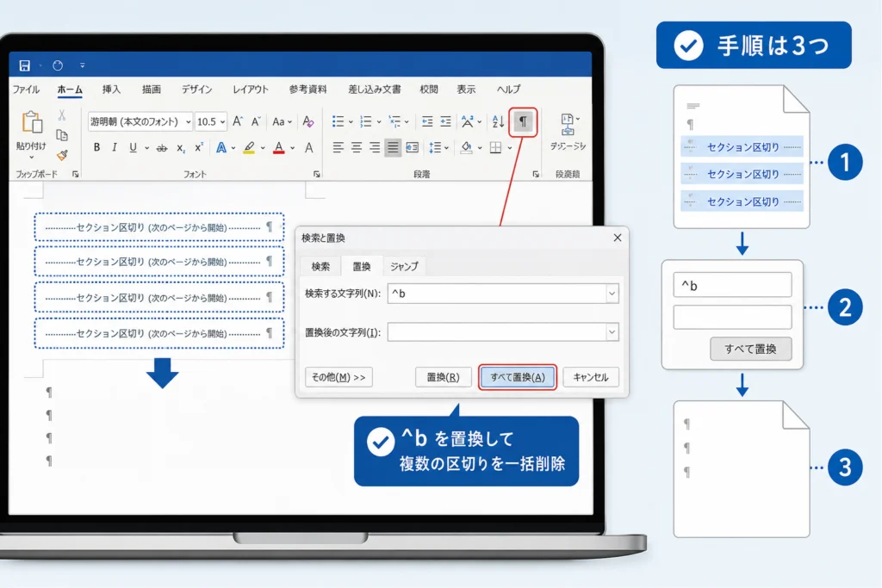882x588 pixels.
Task: Open the Borders dropdown arrow
Action: coord(510,148)
